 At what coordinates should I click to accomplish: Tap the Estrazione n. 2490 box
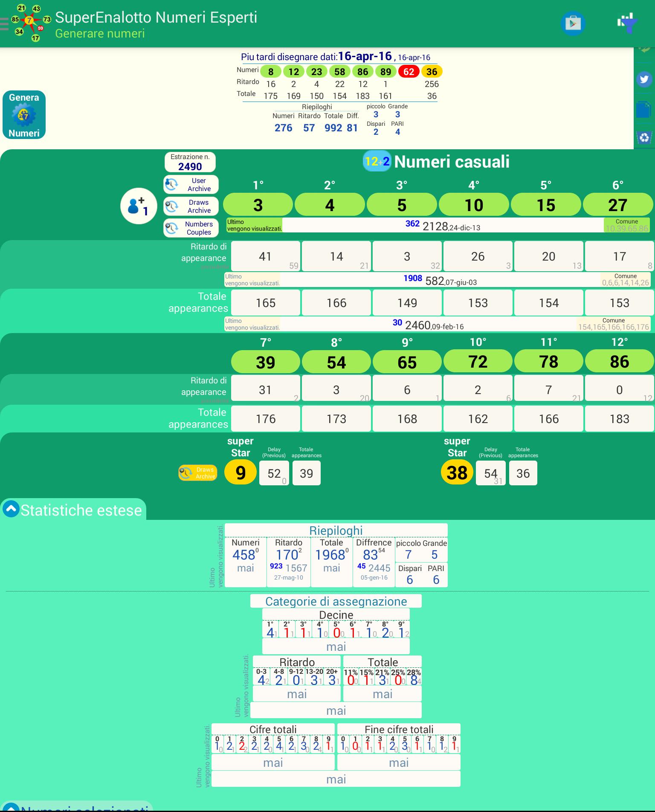190,162
